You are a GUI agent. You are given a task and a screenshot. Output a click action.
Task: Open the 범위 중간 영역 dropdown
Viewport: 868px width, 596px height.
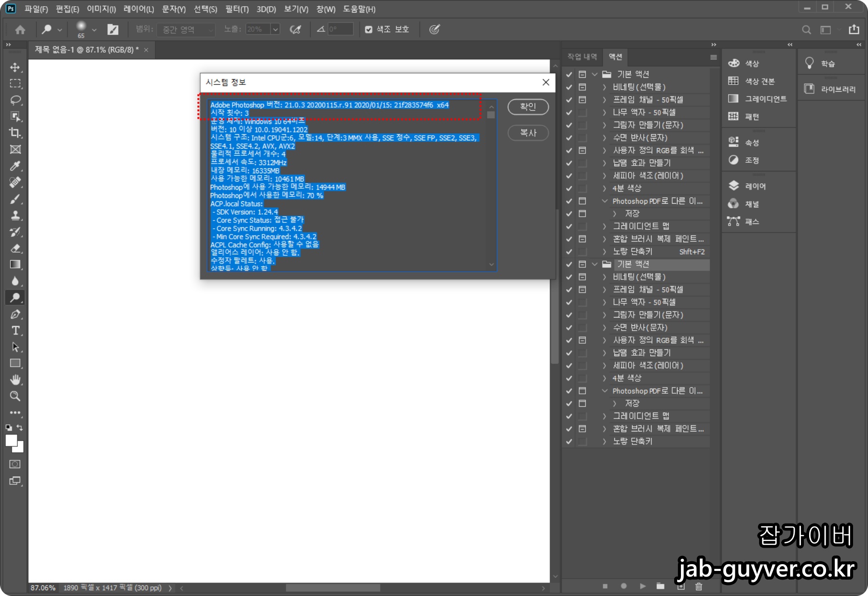pos(186,29)
